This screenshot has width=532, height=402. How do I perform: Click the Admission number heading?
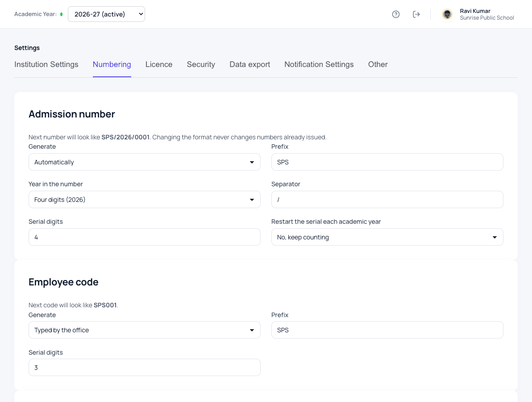click(x=71, y=114)
